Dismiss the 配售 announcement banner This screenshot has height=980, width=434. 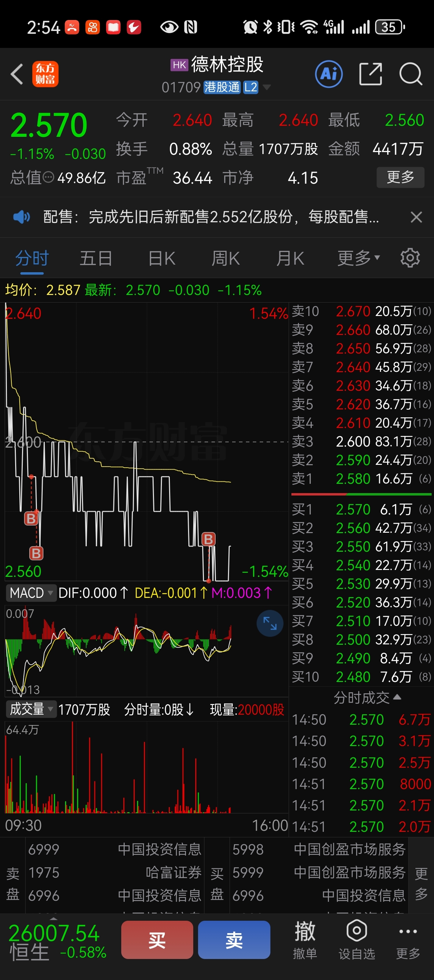coord(416,217)
